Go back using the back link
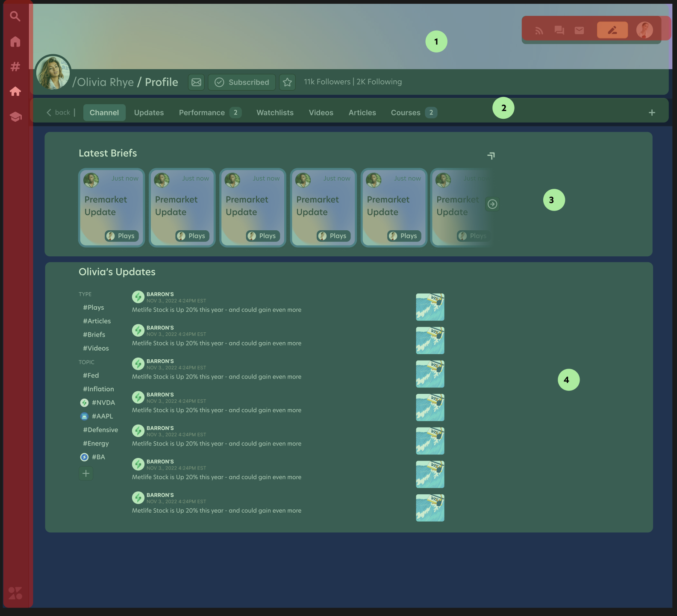The image size is (677, 616). point(59,112)
